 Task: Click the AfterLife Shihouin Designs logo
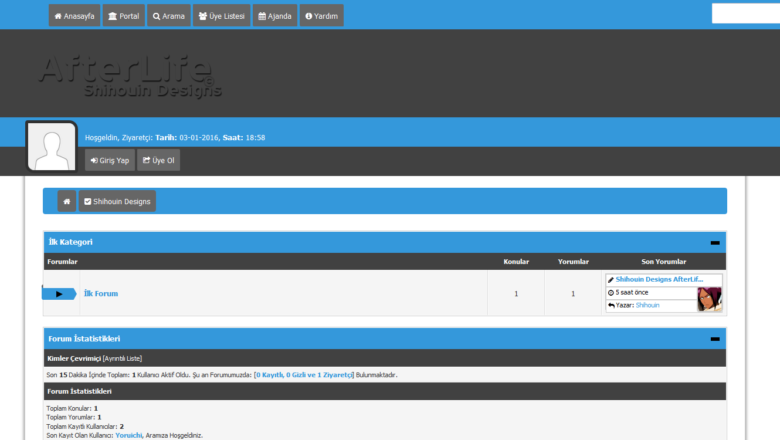(x=126, y=76)
